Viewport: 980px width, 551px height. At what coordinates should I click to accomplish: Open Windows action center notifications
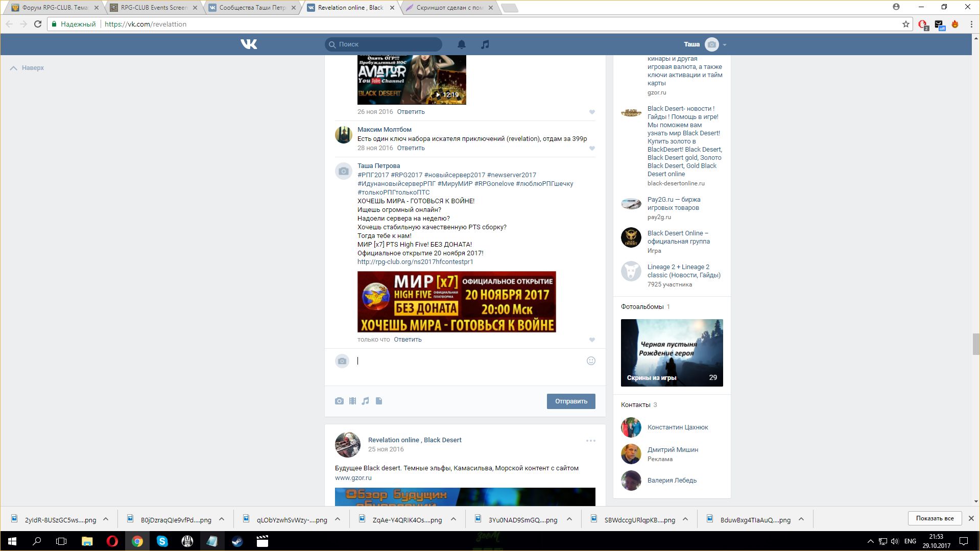[964, 541]
